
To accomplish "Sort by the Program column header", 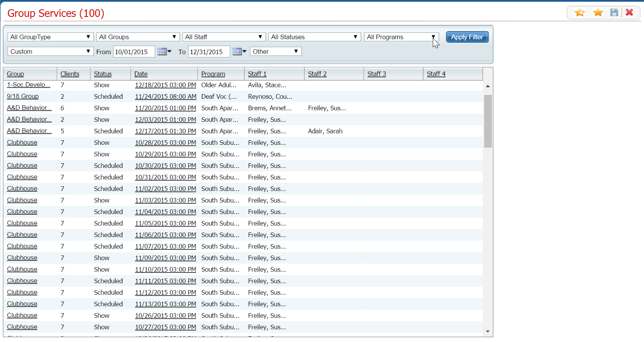I will (213, 74).
